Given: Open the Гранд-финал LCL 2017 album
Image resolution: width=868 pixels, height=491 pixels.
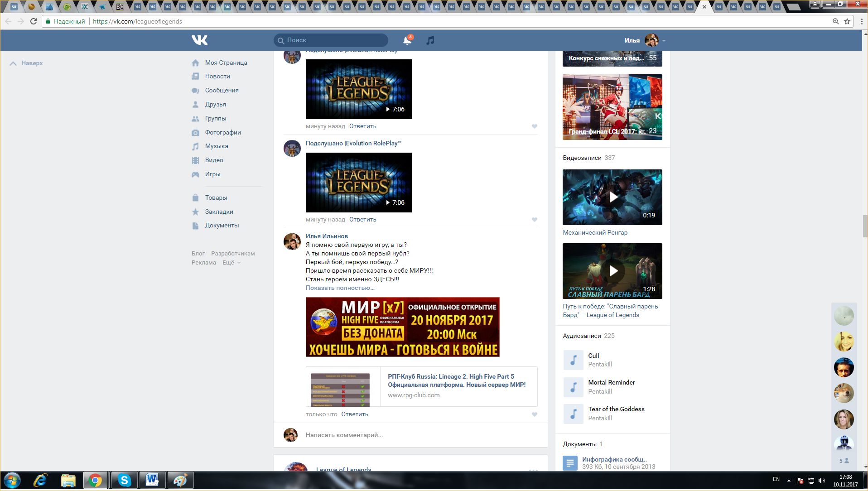Looking at the screenshot, I should (x=612, y=107).
